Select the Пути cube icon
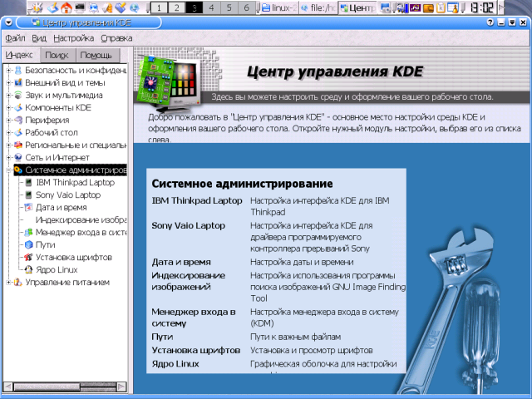This screenshot has height=399, width=532. click(x=28, y=244)
